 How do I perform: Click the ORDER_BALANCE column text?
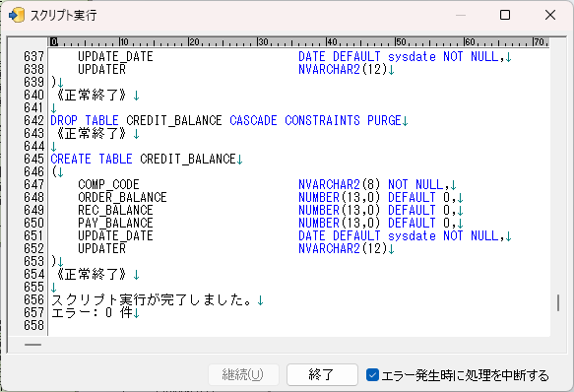click(x=122, y=197)
